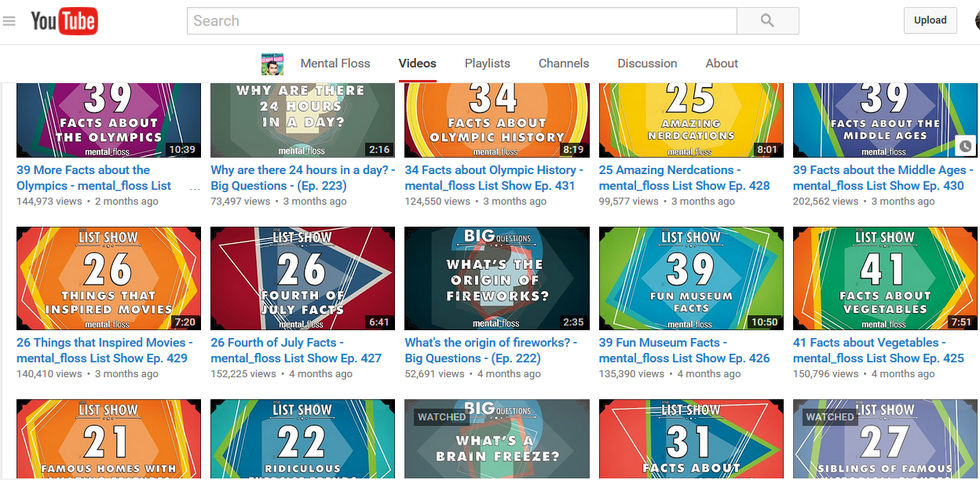Viewport: 980px width, 480px height.
Task: Click the Mental Floss channel avatar
Action: (x=272, y=64)
